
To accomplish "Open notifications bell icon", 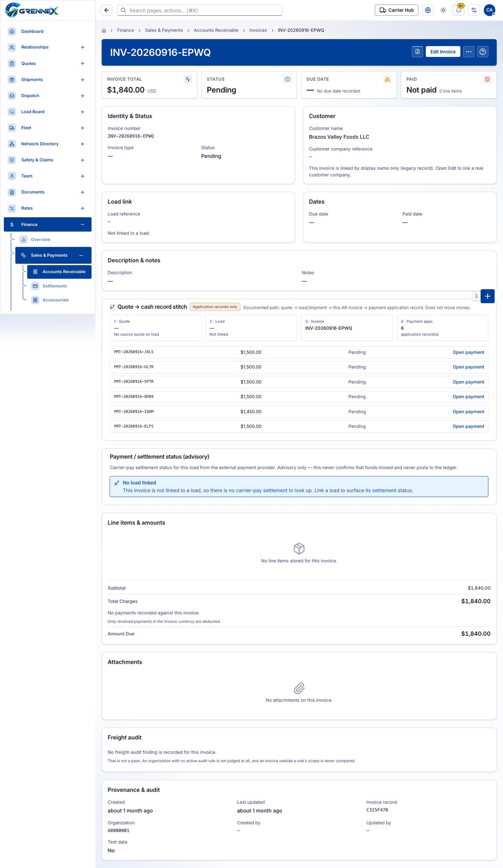I will 459,10.
